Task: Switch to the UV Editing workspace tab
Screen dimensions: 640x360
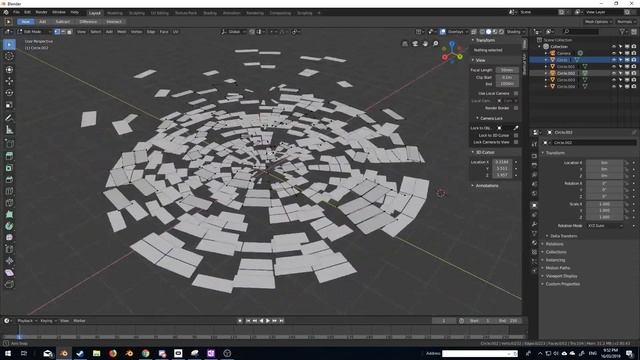Action: (x=159, y=13)
